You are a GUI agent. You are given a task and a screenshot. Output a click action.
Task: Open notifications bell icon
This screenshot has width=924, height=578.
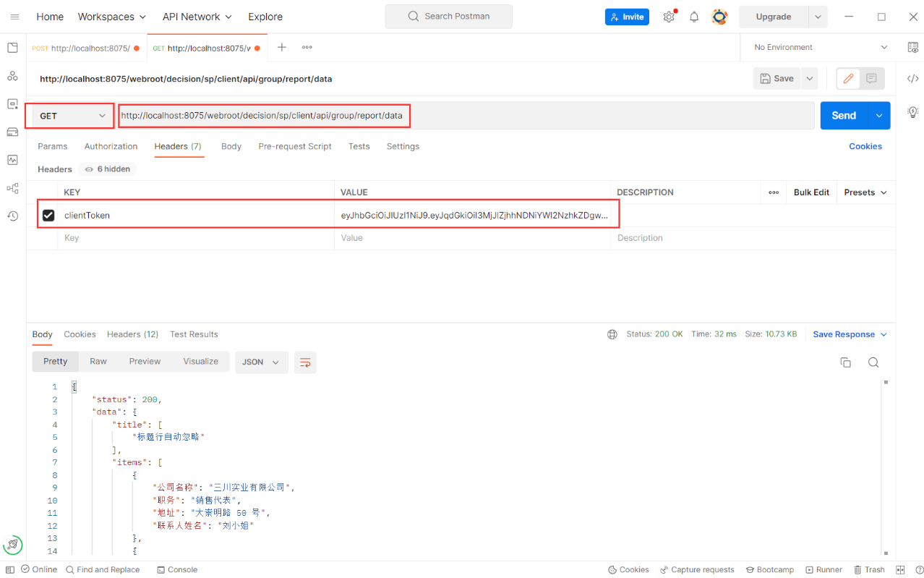click(694, 17)
